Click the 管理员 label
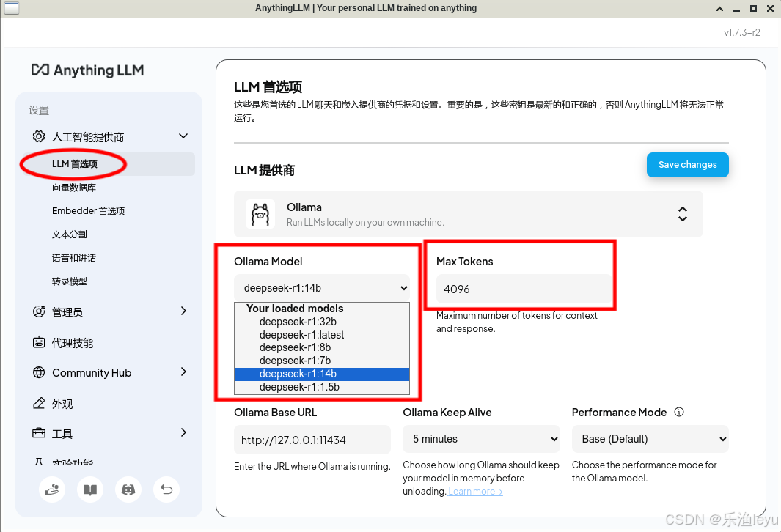Screen dimensions: 781x532 [67, 312]
